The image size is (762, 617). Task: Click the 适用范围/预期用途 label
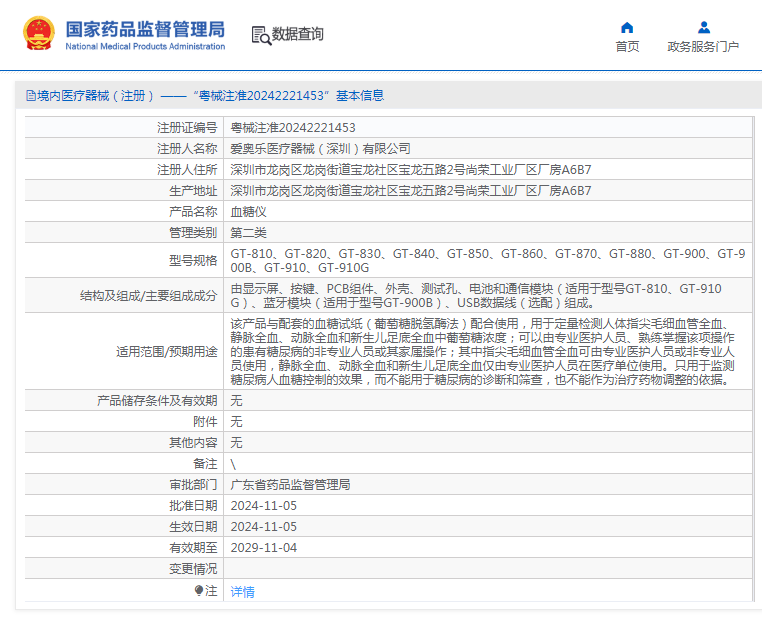click(x=166, y=351)
